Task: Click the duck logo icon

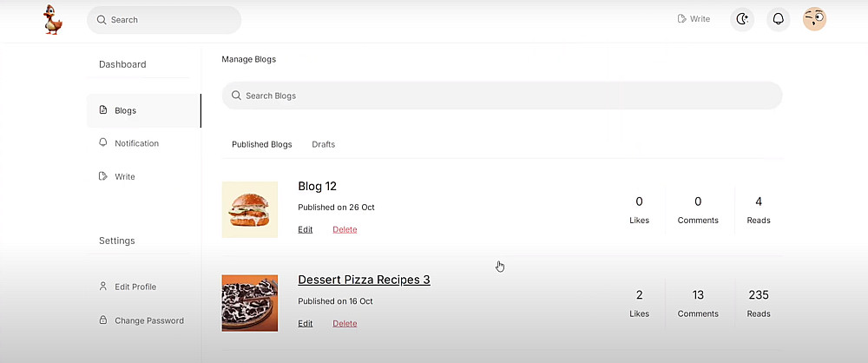Action: point(54,19)
